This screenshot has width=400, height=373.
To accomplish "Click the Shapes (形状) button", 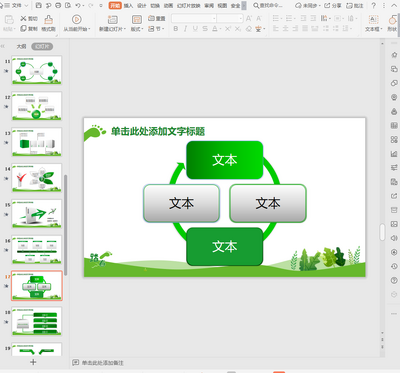I will click(x=392, y=23).
